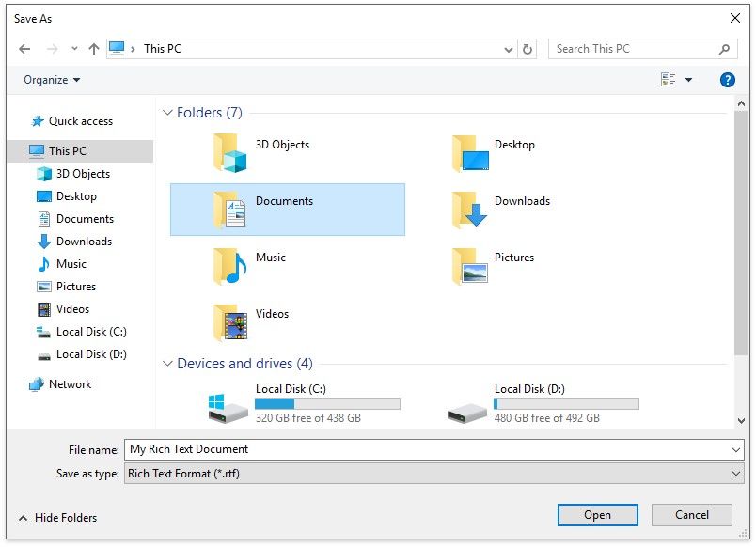Refresh the This PC location
The width and height of the screenshot is (756, 547).
[528, 49]
